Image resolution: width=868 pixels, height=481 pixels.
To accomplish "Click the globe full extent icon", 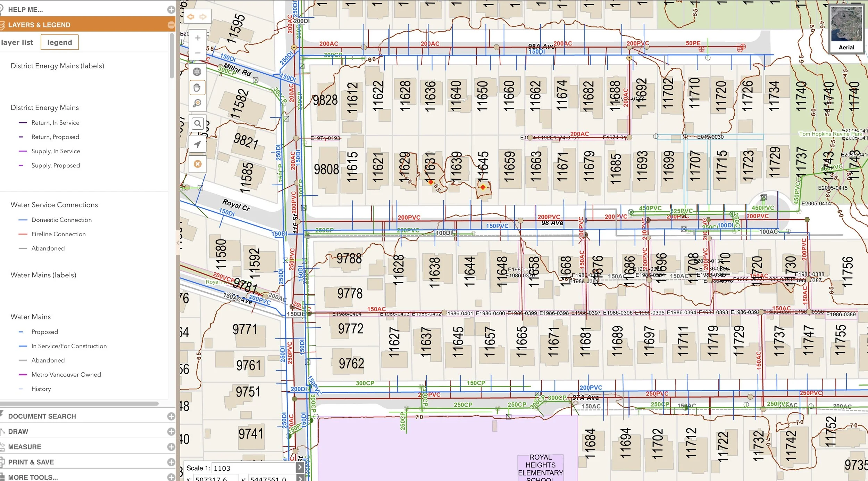I will (x=197, y=72).
